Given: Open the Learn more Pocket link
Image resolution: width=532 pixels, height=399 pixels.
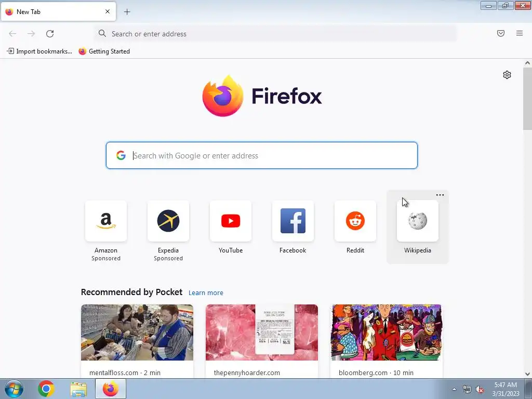Looking at the screenshot, I should (206, 293).
